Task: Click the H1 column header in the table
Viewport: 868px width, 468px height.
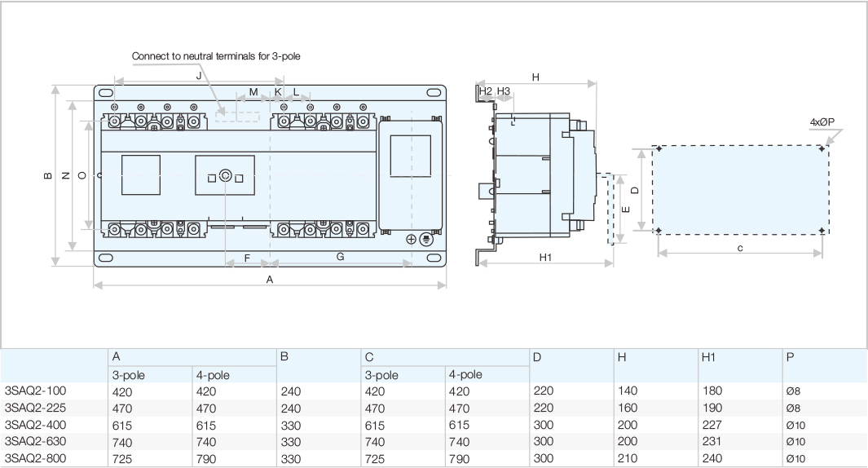Action: tap(708, 358)
